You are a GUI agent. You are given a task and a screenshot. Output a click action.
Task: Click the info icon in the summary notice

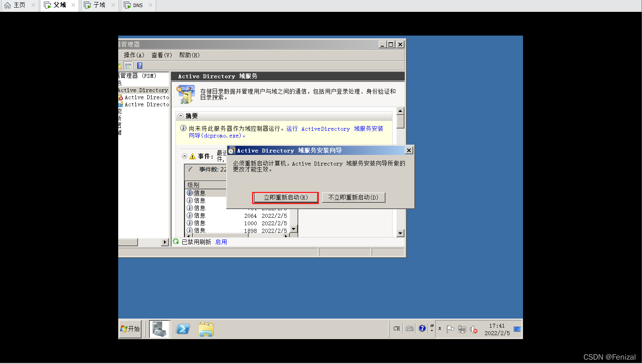[183, 128]
